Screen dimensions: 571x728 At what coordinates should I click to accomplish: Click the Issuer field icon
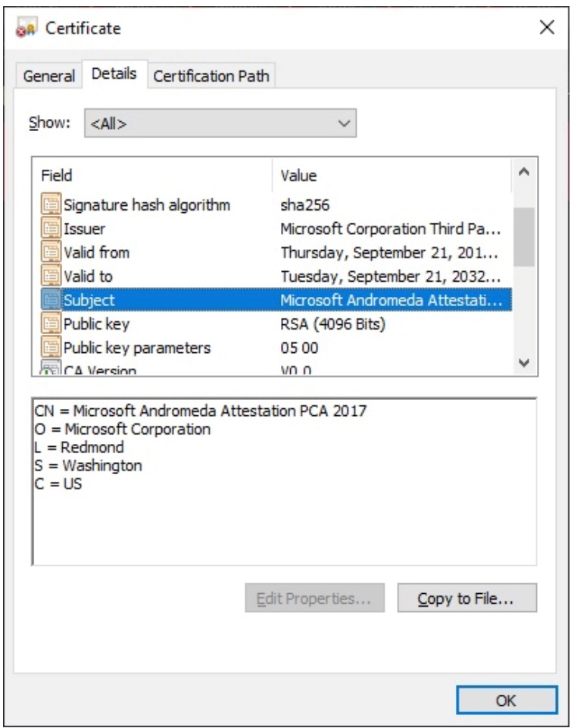click(x=51, y=229)
